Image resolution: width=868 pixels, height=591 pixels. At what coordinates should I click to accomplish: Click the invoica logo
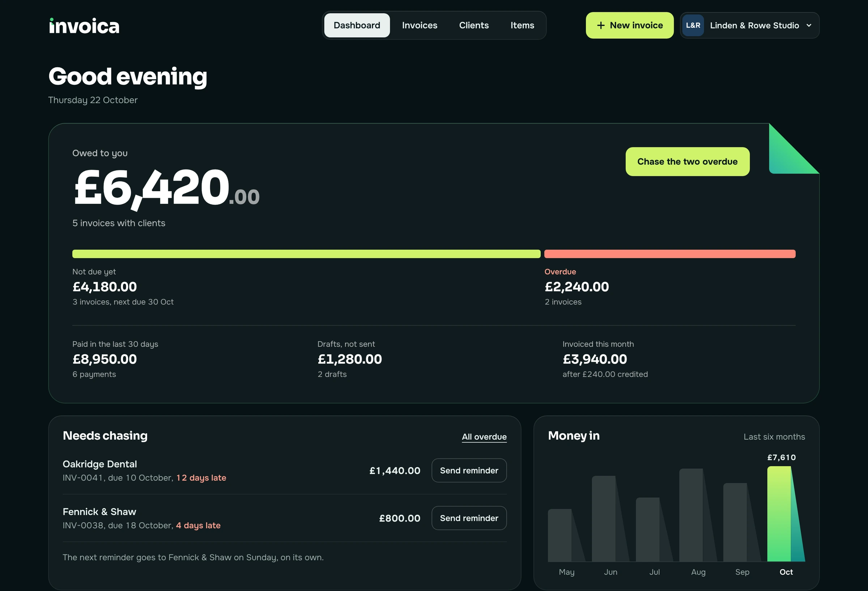pyautogui.click(x=84, y=26)
